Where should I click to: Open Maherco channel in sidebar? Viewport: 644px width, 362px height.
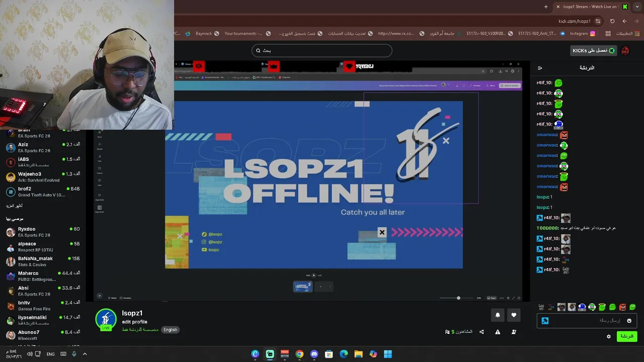tap(43, 276)
